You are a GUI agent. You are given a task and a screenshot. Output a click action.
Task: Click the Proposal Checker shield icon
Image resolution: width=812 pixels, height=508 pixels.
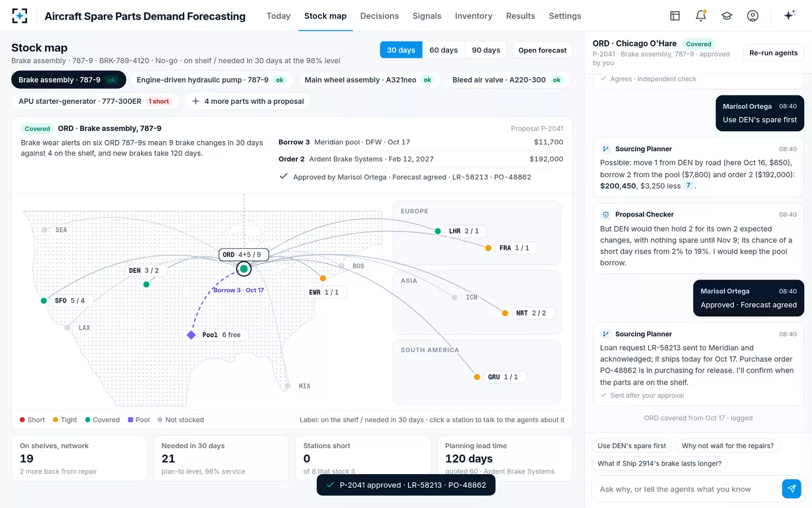pyautogui.click(x=606, y=214)
